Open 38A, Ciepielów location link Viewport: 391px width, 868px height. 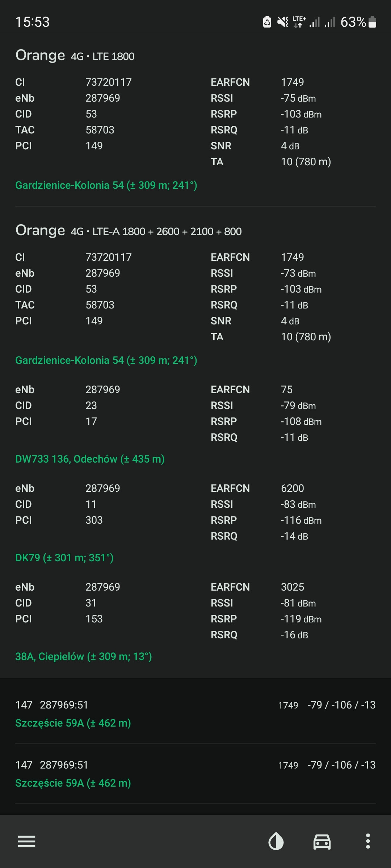pyautogui.click(x=83, y=656)
